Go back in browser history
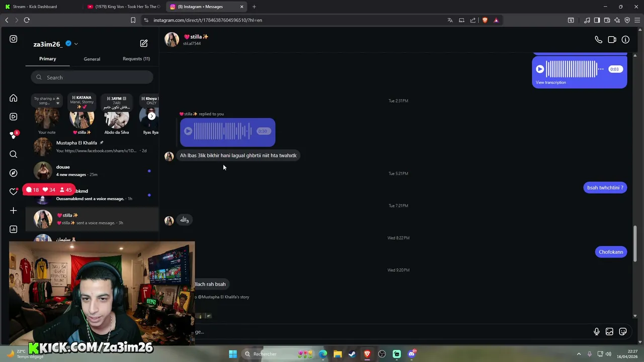644x362 pixels. point(7,20)
